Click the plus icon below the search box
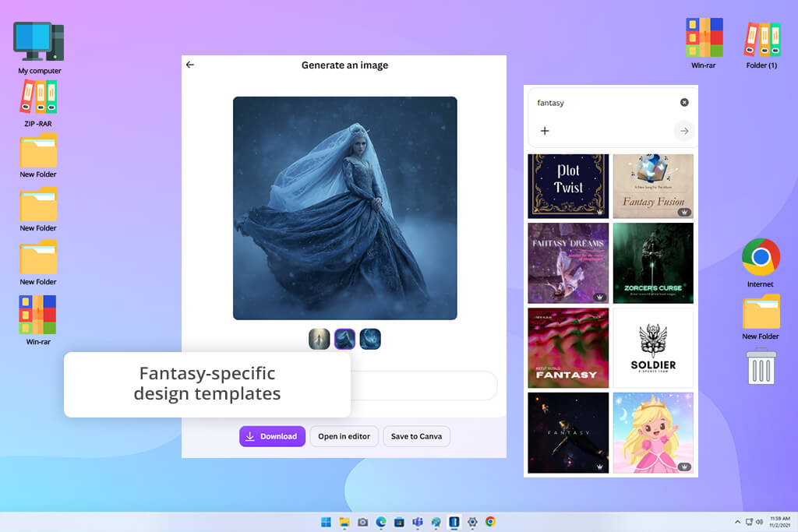798x532 pixels. (x=545, y=131)
